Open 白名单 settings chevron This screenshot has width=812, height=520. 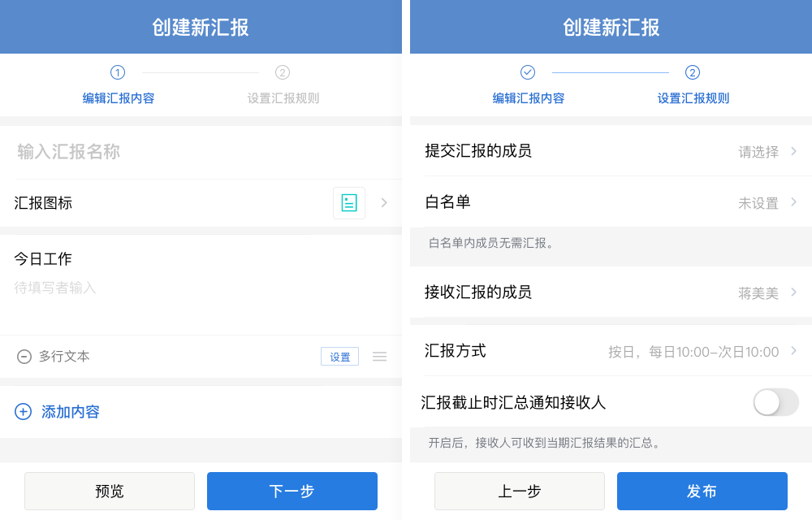click(794, 202)
